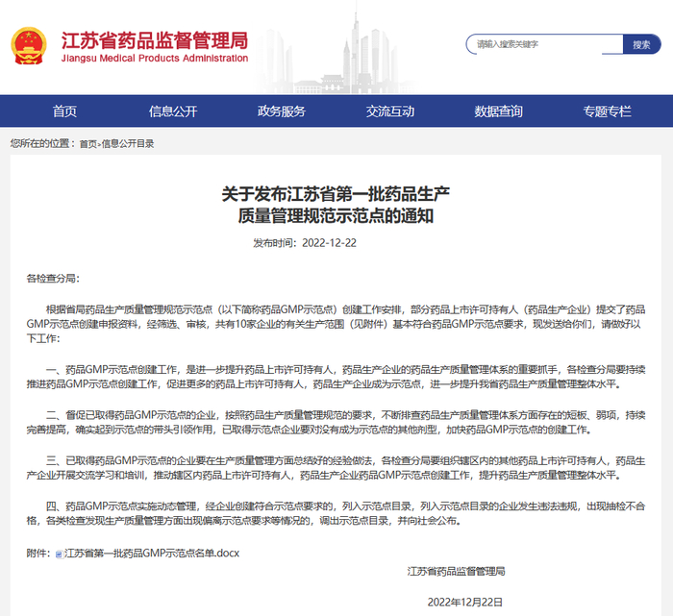This screenshot has width=673, height=616.
Task: Download 江苏省第一批药品GMP示范点名单.docx attachment
Action: point(152,554)
